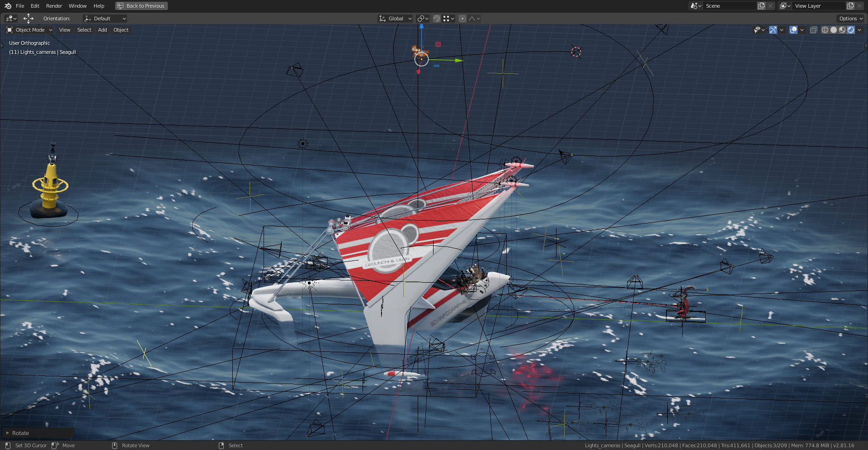Click the Set 3D Cursor mouse icon
This screenshot has height=450, width=868.
pyautogui.click(x=8, y=445)
